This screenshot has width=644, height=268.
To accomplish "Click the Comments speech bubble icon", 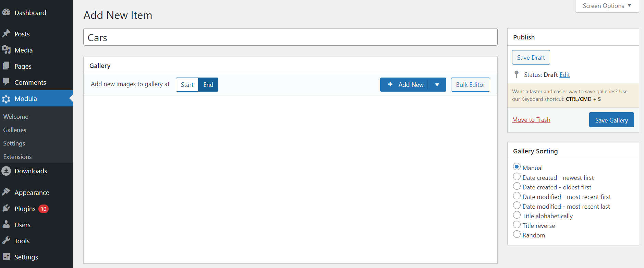I will [x=6, y=82].
